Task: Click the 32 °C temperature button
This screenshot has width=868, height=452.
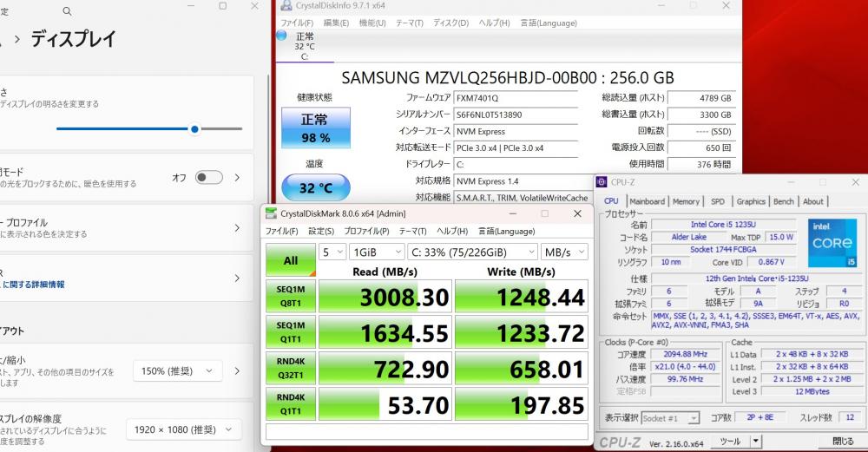Action: click(x=316, y=187)
